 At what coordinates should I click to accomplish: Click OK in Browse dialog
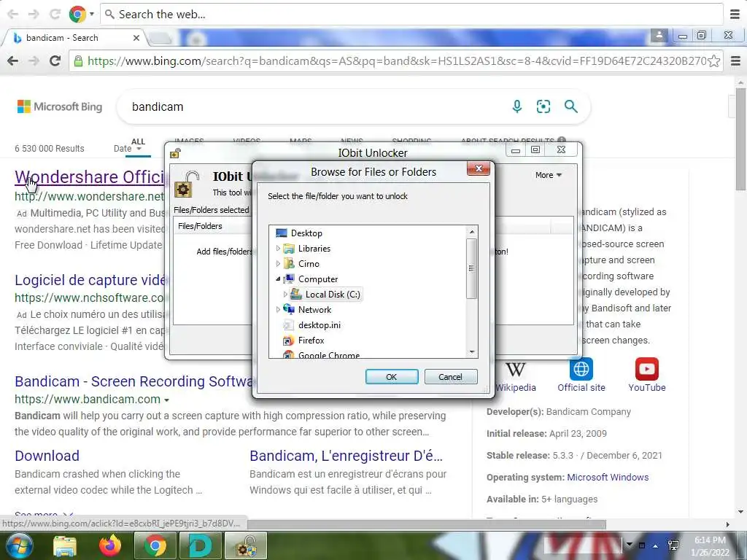point(392,377)
